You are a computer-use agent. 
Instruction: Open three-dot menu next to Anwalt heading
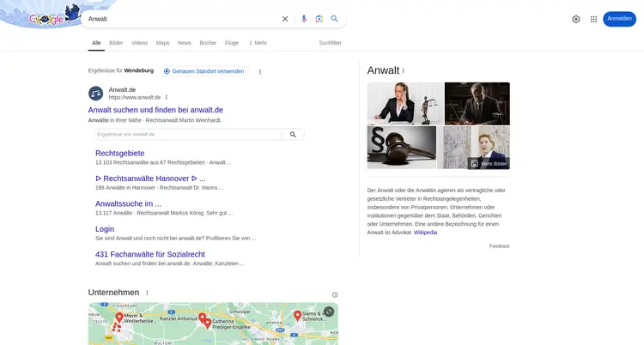tap(404, 70)
